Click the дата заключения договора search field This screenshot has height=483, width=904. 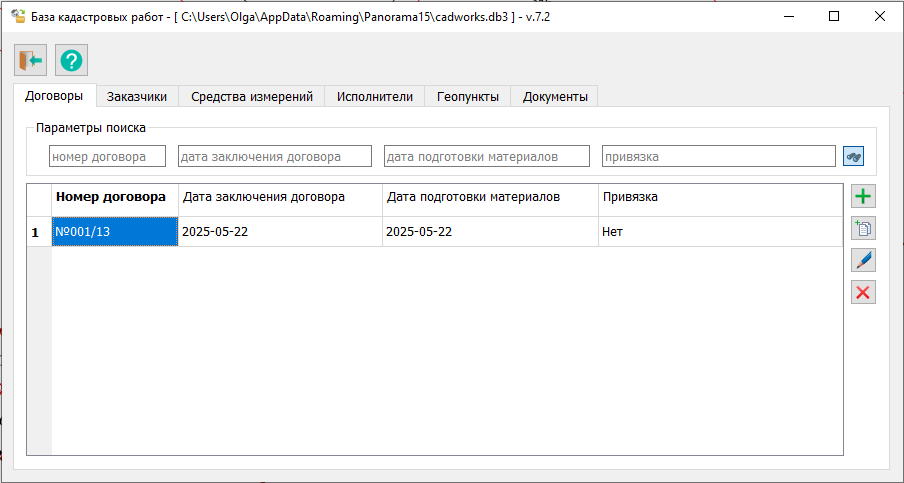click(274, 157)
